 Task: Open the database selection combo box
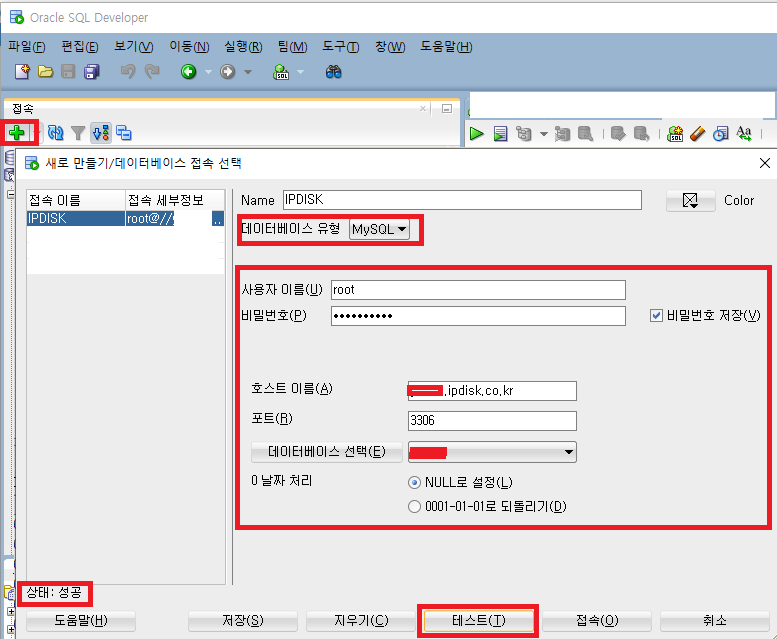(x=492, y=452)
